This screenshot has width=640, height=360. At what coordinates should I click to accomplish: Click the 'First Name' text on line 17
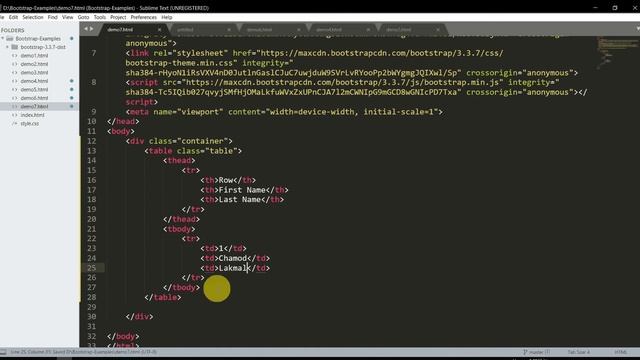[242, 190]
